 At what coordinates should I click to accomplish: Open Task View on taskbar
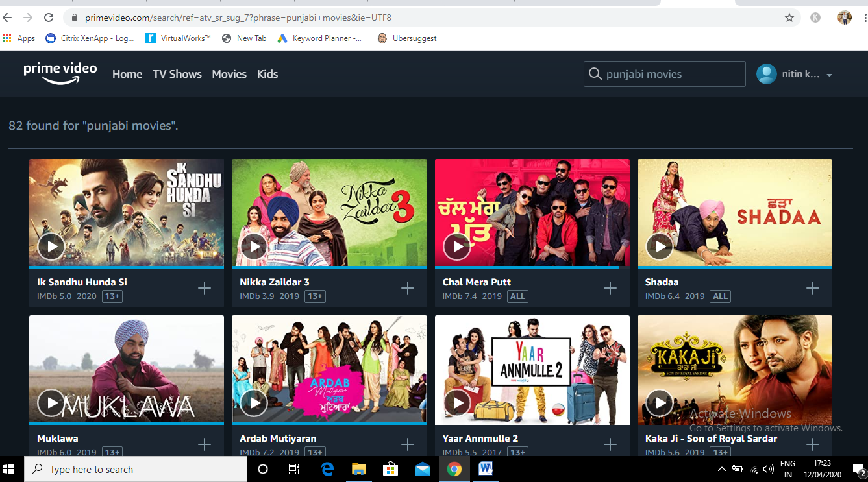[x=294, y=469]
